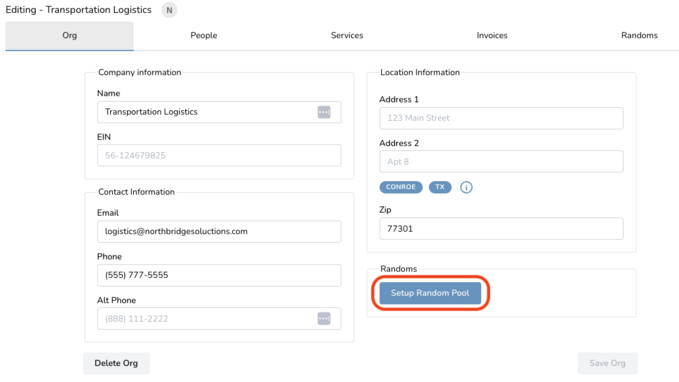Click into the Zip field

click(x=501, y=229)
